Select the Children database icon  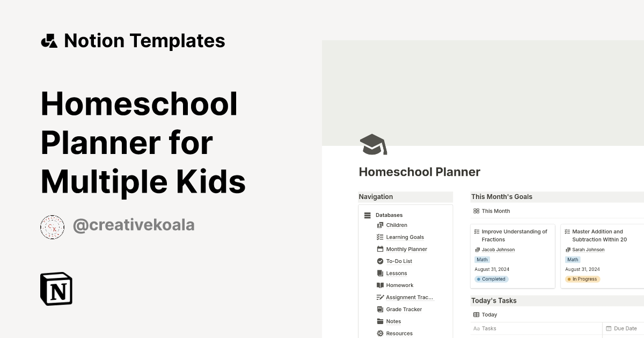point(380,225)
